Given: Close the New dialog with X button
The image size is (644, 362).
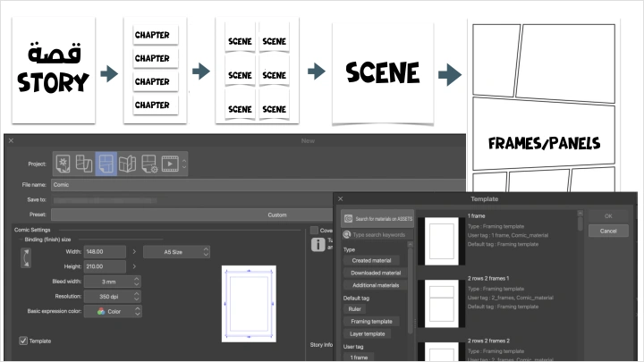Looking at the screenshot, I should [11, 141].
